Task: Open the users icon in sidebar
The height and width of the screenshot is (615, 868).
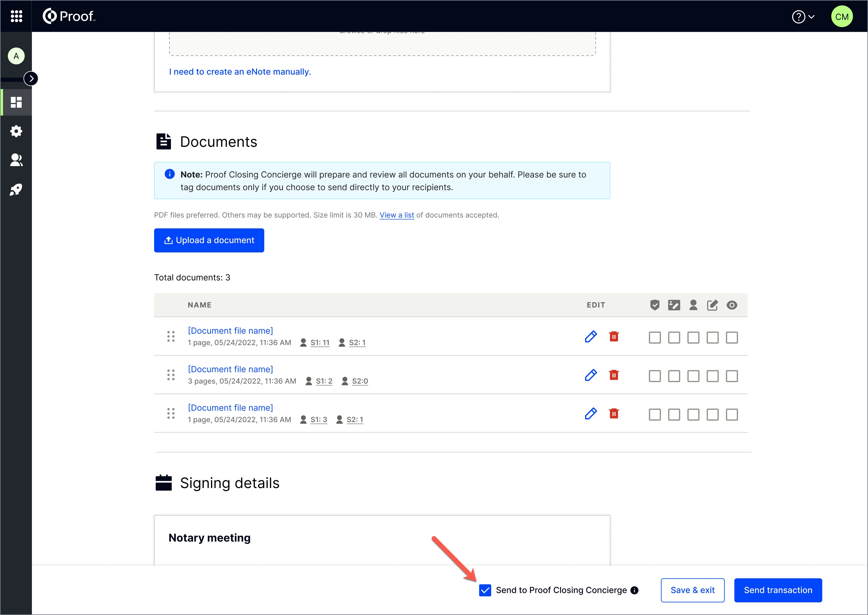Action: (16, 160)
